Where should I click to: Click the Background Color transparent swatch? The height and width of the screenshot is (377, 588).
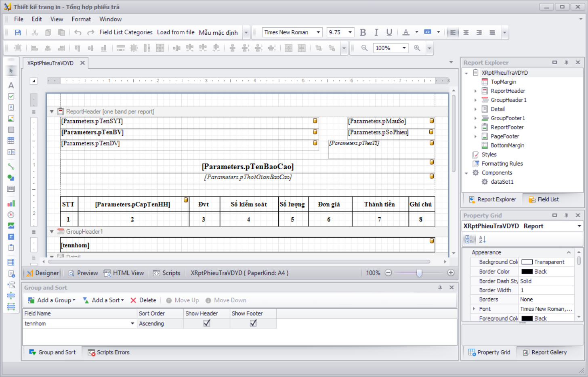[x=527, y=262]
